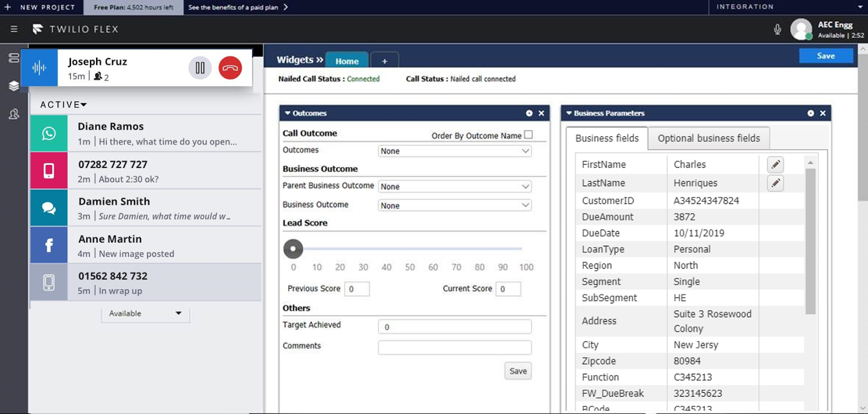Click the Current Score field
The image size is (868, 414).
[508, 289]
